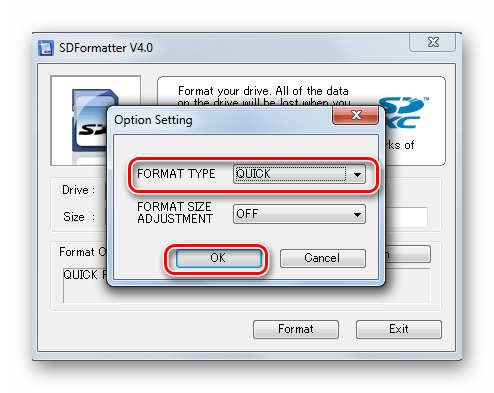The image size is (494, 393).
Task: Click the FORMAT SIZE ADJUSTMENT label
Action: 175,213
